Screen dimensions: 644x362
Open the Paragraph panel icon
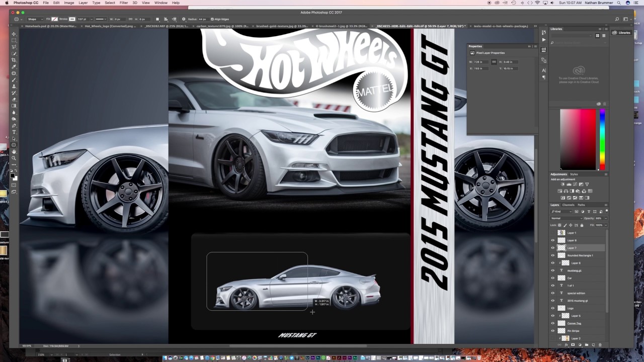(x=544, y=77)
